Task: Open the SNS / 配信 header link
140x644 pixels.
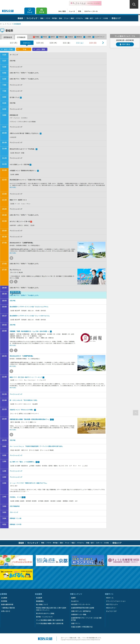Action: (62, 11)
